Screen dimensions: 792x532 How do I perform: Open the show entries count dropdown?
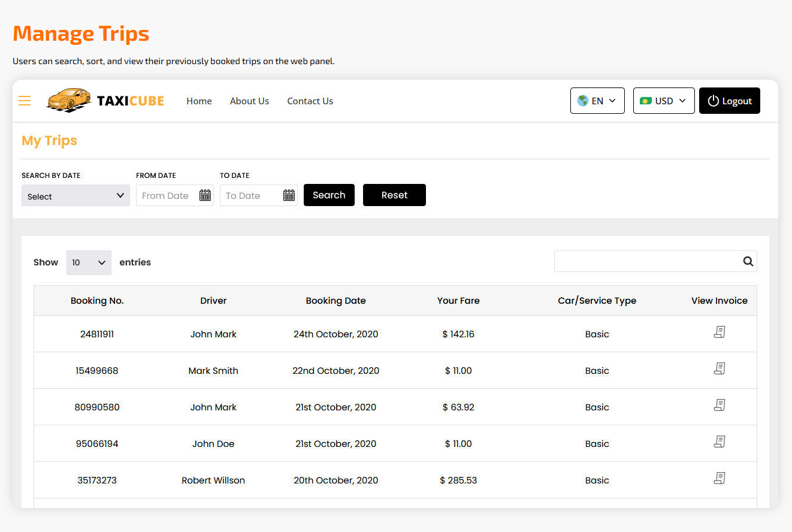(x=89, y=262)
